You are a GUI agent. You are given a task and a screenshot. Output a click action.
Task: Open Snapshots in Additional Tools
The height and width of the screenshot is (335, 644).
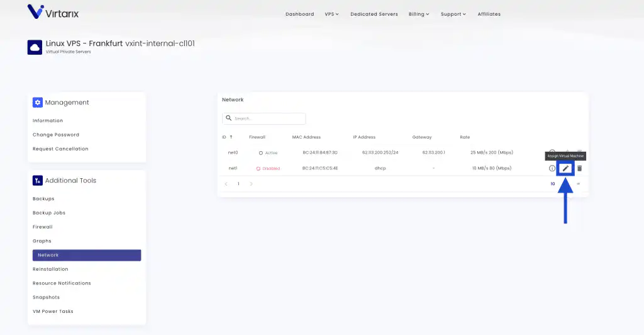(45, 297)
